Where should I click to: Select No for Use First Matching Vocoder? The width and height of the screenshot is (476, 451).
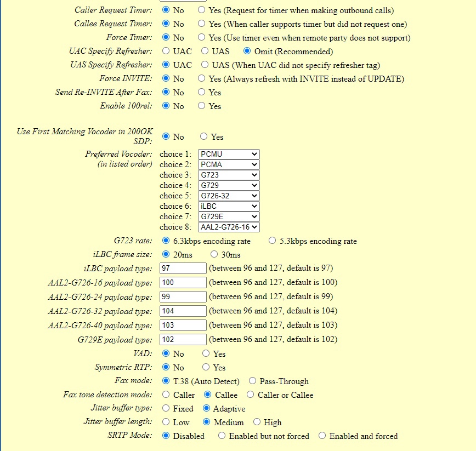[x=166, y=136]
